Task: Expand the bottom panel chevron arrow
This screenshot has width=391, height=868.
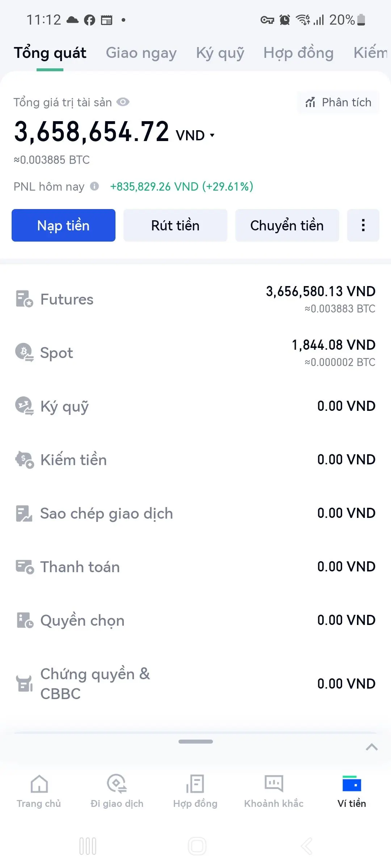Action: tap(372, 747)
